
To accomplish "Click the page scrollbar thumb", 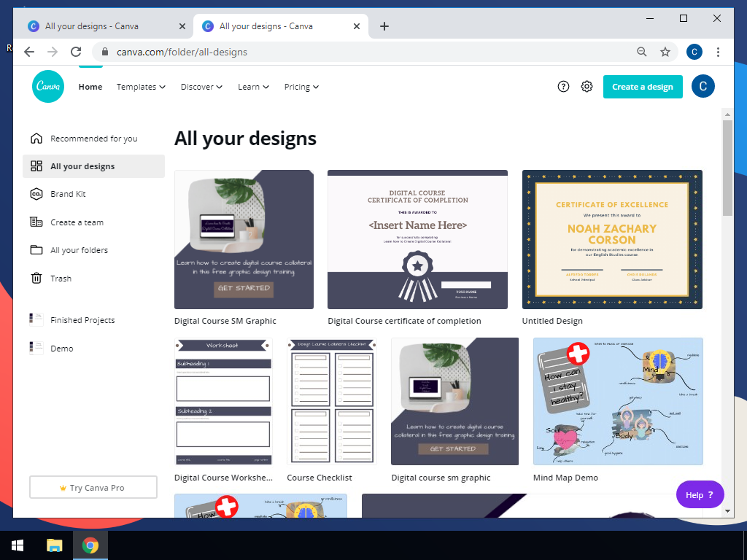I will pyautogui.click(x=727, y=168).
